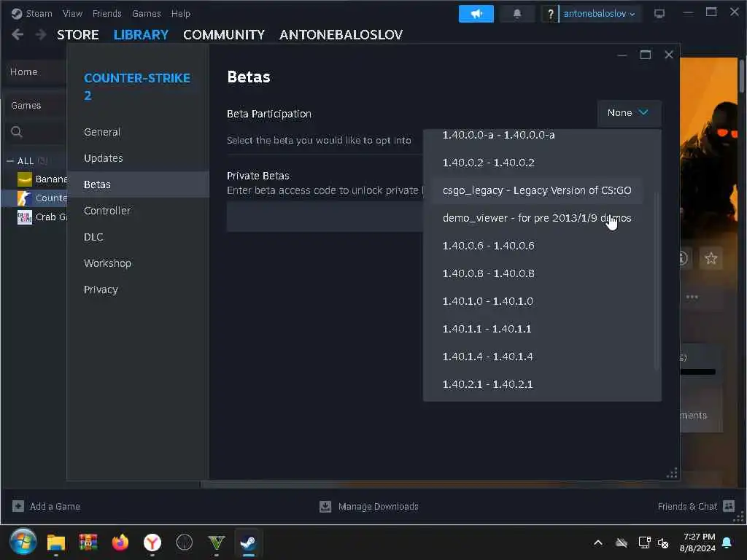Image resolution: width=747 pixels, height=560 pixels.
Task: Click the favorite star icon on game page
Action: (x=711, y=258)
